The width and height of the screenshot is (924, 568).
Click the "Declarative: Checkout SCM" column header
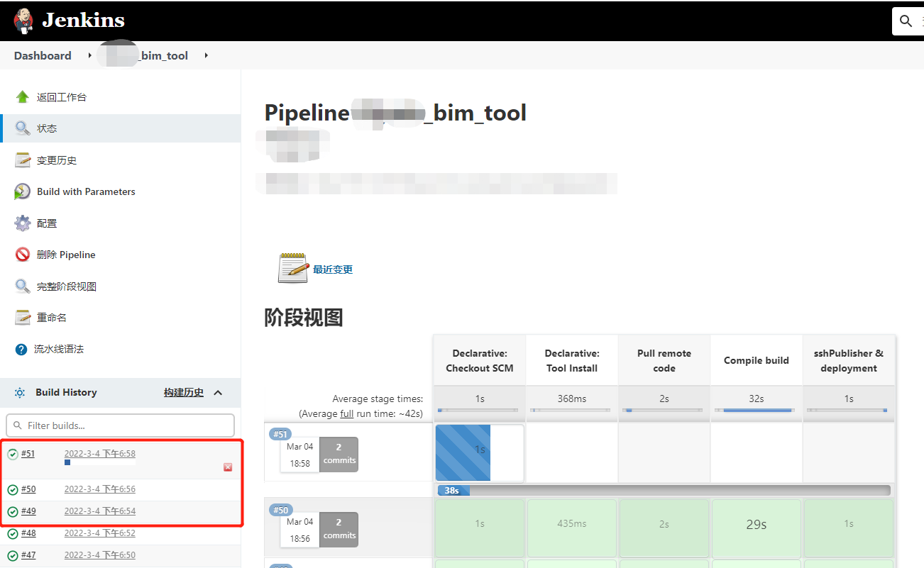point(480,360)
